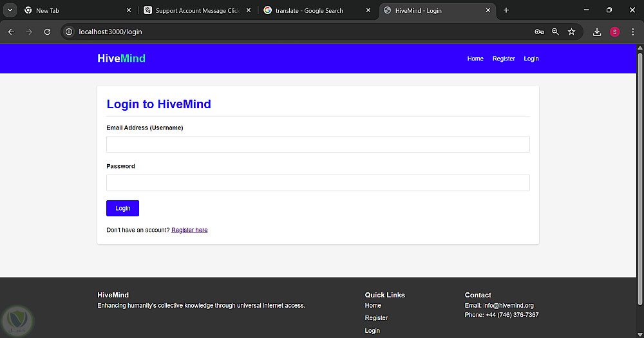Viewport: 644px width, 338px height.
Task: Open Login in the top navigation
Action: coord(531,59)
